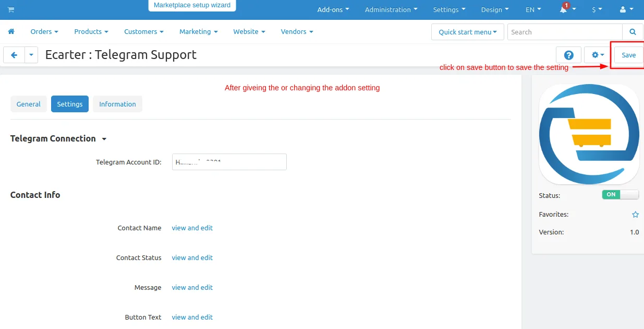
Task: Open the EN language selector
Action: (533, 9)
